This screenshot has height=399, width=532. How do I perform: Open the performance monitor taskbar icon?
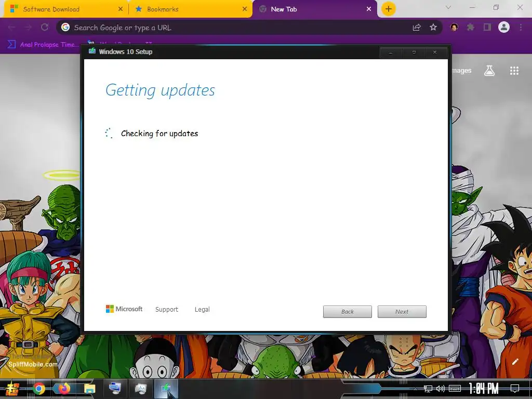140,389
